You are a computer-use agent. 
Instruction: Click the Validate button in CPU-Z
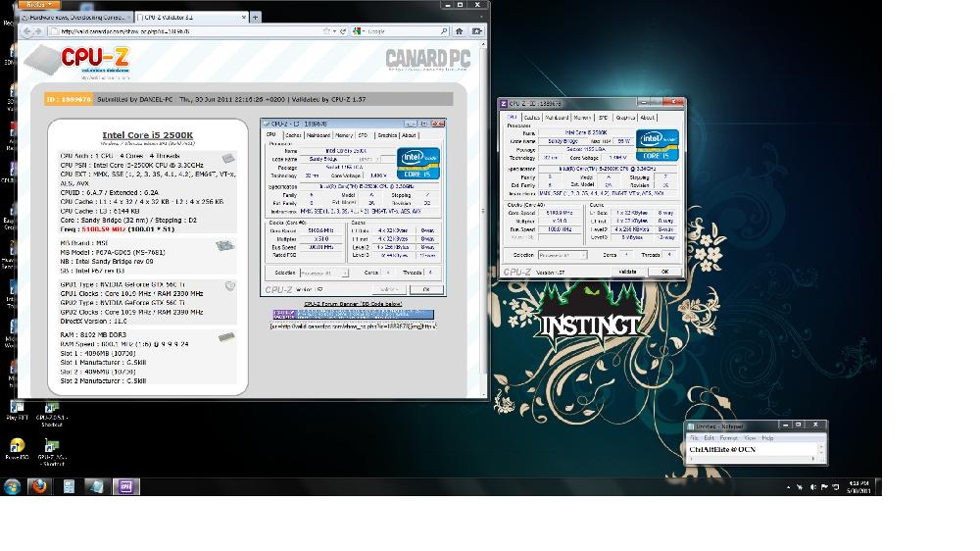[x=627, y=272]
